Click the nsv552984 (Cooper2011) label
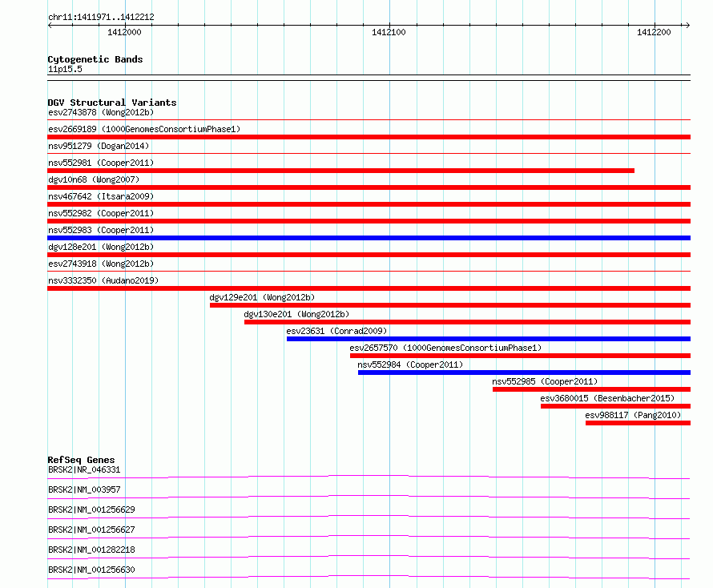The image size is (713, 588). (410, 364)
